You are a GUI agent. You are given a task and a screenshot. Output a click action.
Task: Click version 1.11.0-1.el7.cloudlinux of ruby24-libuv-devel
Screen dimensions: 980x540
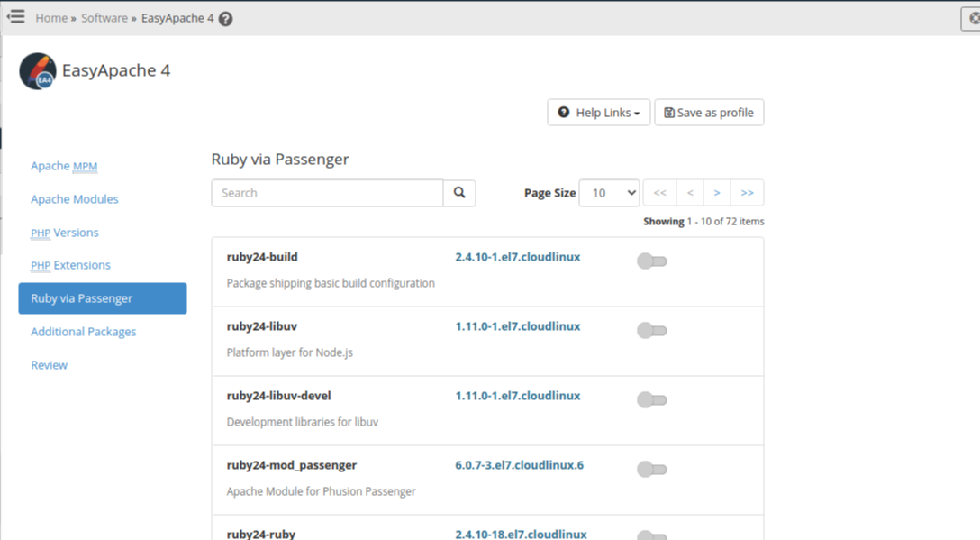(x=518, y=396)
